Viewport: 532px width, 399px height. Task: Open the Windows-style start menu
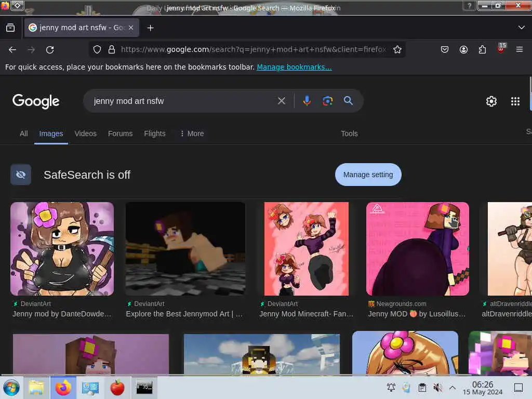click(x=11, y=388)
